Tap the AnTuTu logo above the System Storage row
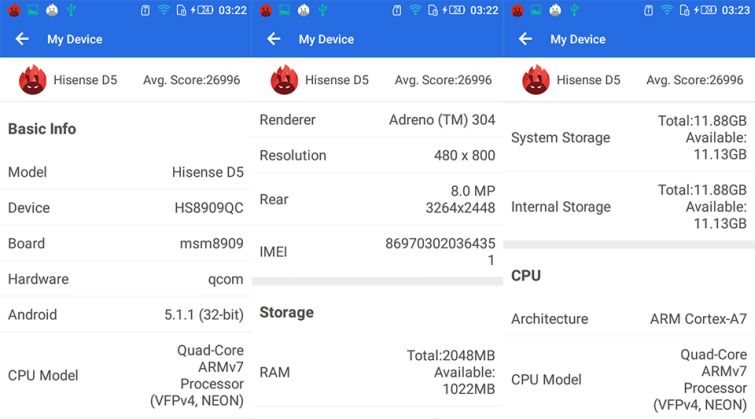The height and width of the screenshot is (419, 755). (x=536, y=80)
